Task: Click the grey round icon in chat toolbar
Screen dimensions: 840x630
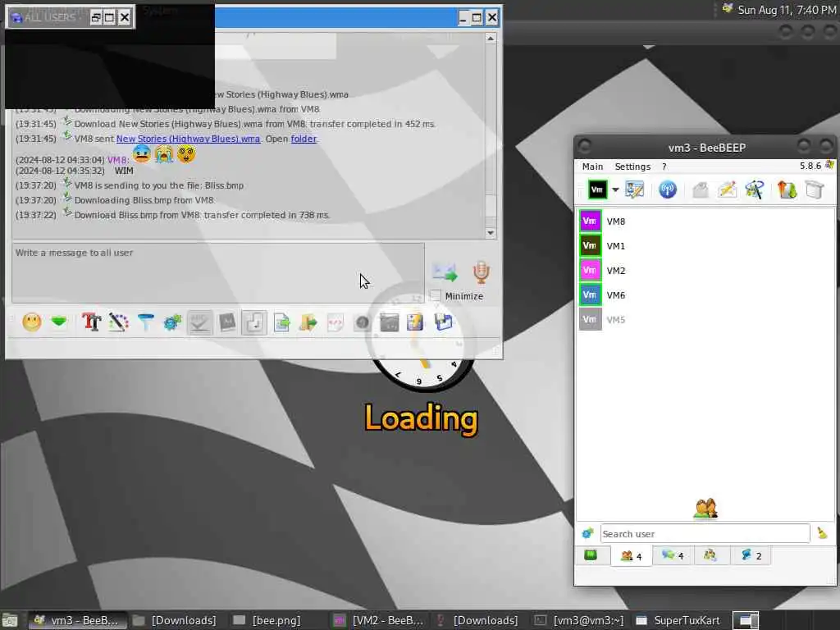Action: click(x=362, y=322)
